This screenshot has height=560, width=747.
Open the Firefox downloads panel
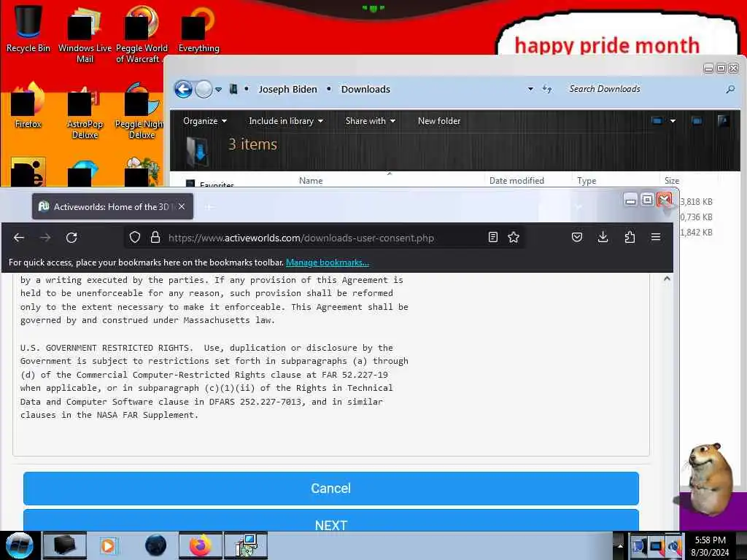tap(603, 237)
